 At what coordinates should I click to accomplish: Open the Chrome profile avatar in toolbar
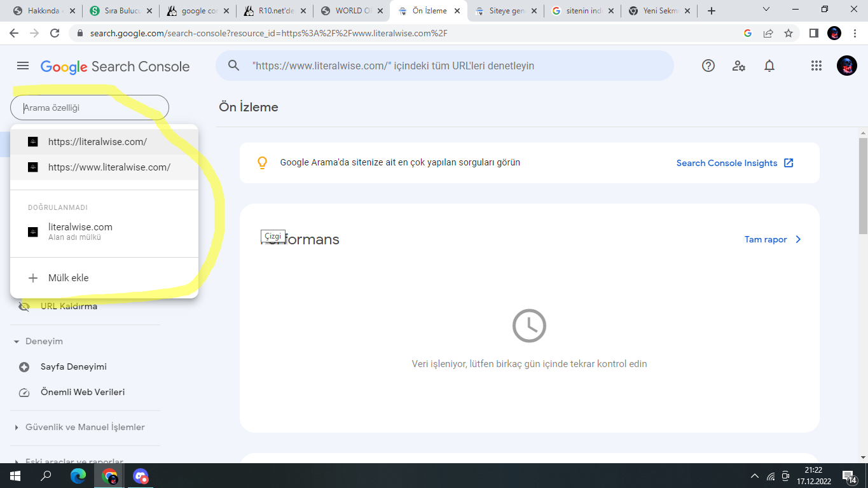(834, 33)
